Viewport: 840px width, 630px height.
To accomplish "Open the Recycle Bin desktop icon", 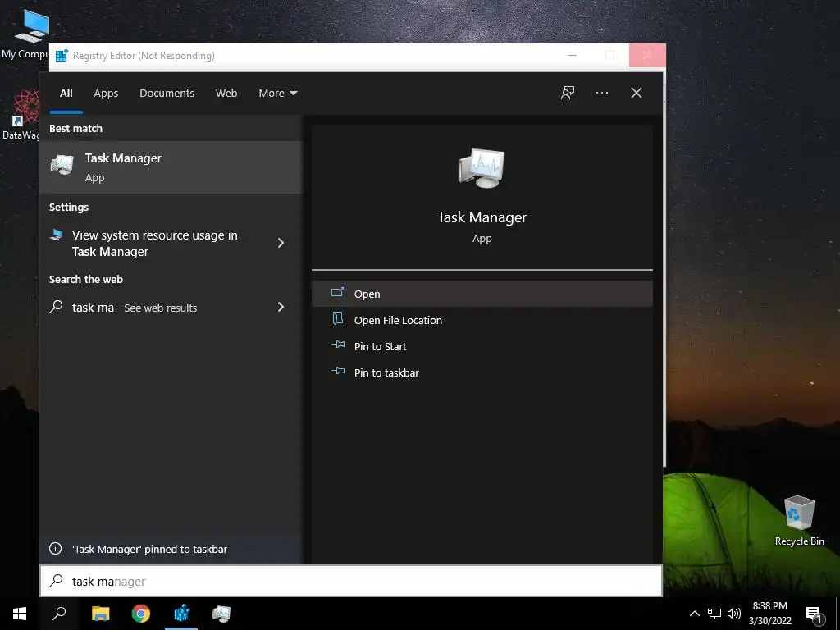I will coord(799,521).
